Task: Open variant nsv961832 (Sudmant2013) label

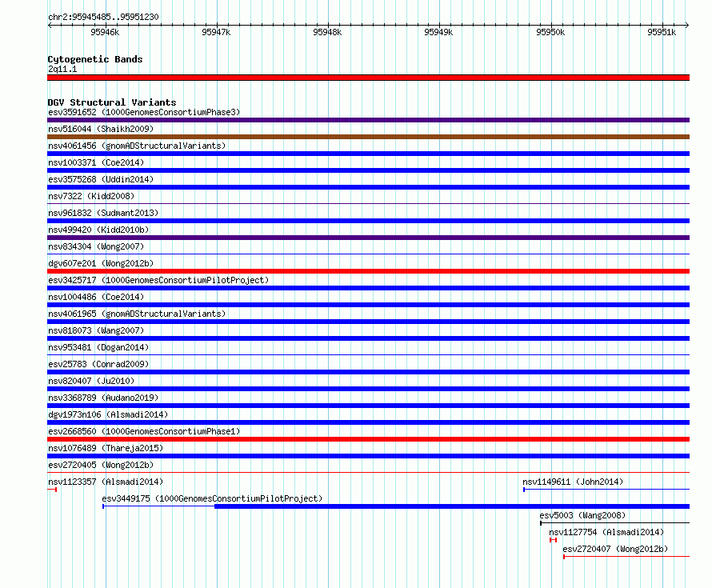Action: (x=103, y=213)
